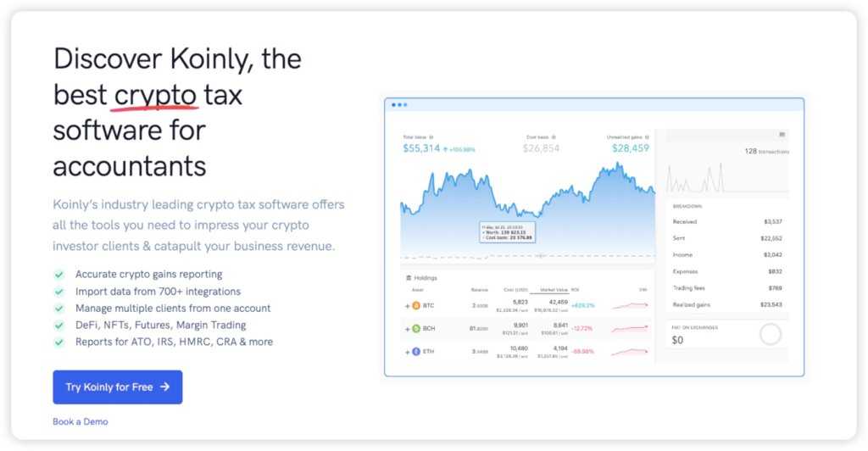Click the Bitcoin BTC coin icon

click(416, 305)
